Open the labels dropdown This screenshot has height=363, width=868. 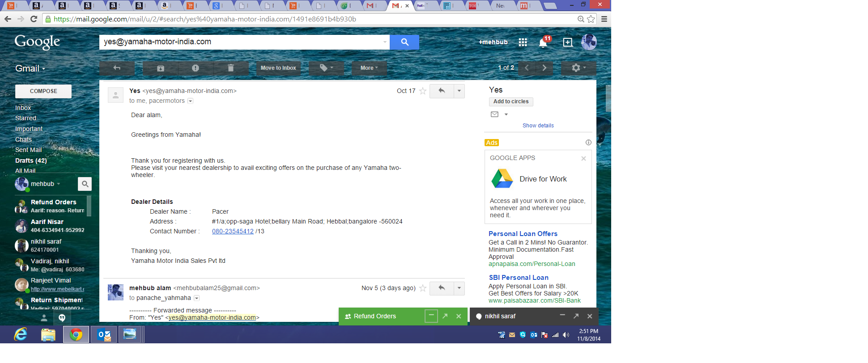(x=327, y=68)
